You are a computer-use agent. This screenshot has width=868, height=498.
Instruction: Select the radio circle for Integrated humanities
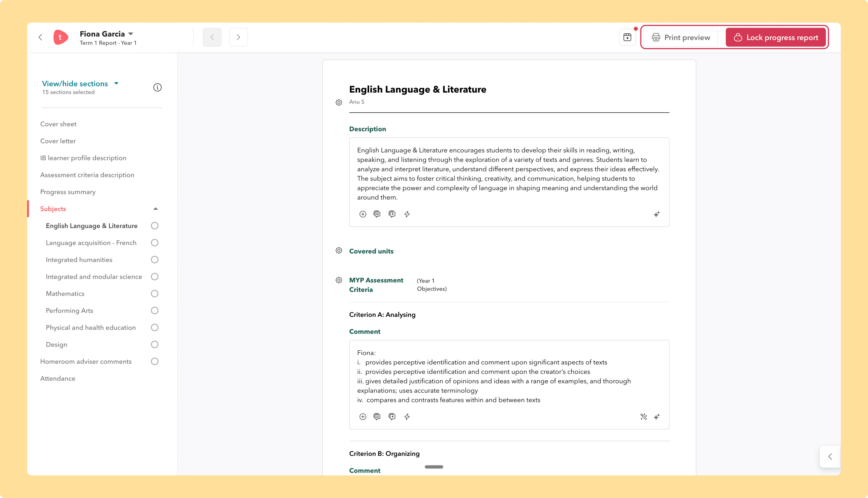[x=155, y=260]
